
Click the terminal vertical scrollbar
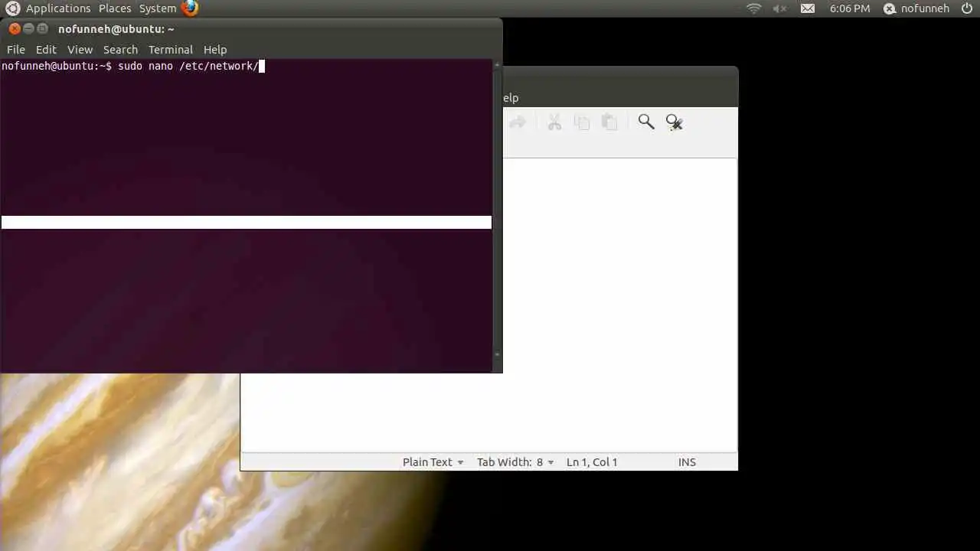point(497,210)
